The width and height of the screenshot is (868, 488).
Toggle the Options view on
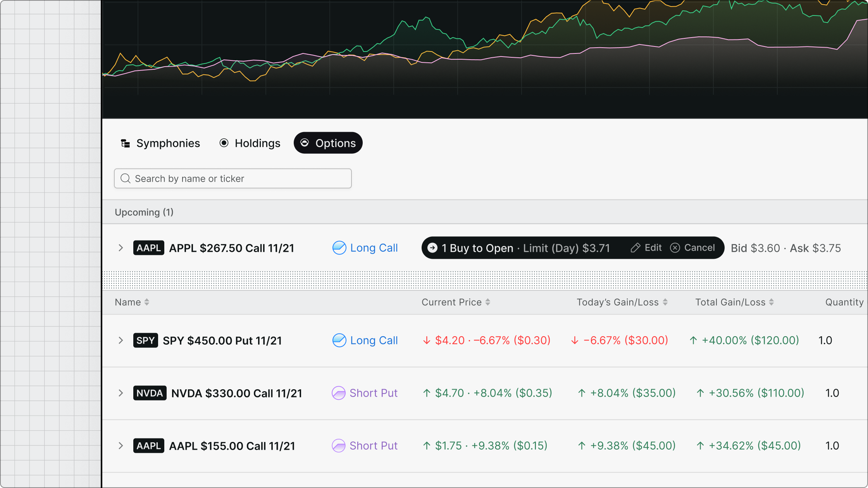328,143
